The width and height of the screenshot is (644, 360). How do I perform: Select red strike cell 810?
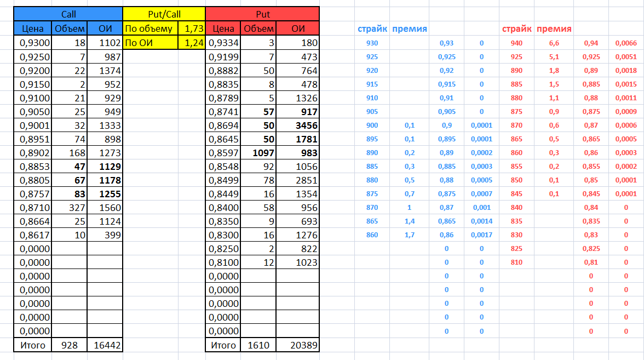coord(517,262)
